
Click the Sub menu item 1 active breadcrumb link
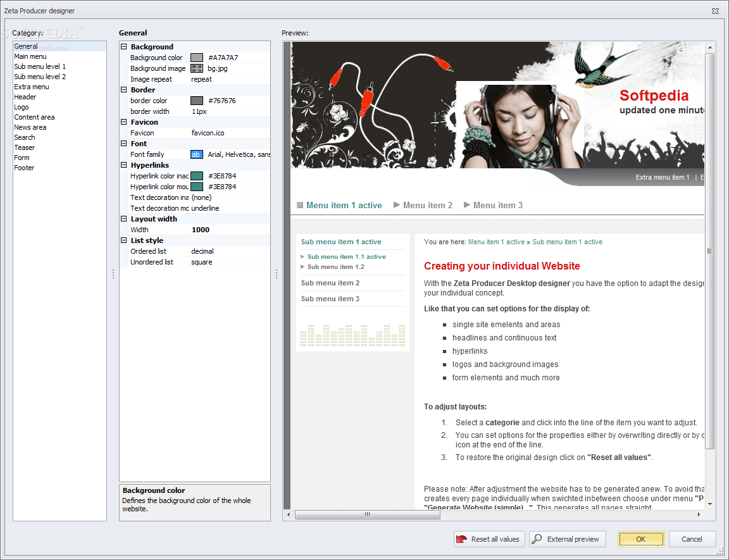[567, 242]
